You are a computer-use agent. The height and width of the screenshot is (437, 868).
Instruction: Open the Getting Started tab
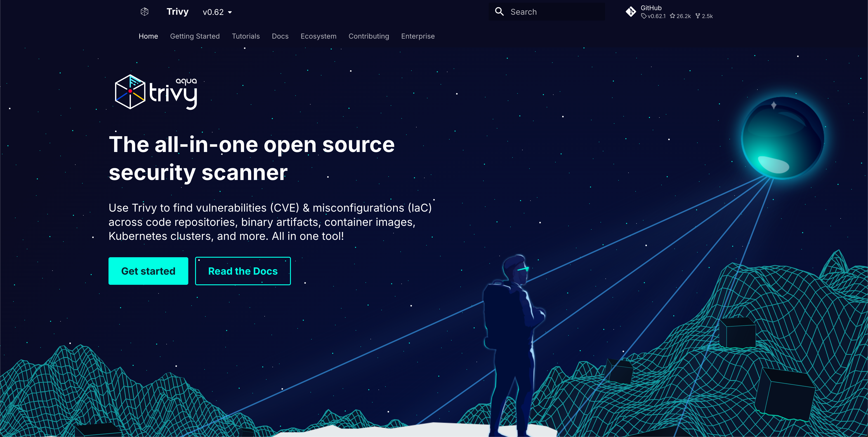[x=195, y=36]
